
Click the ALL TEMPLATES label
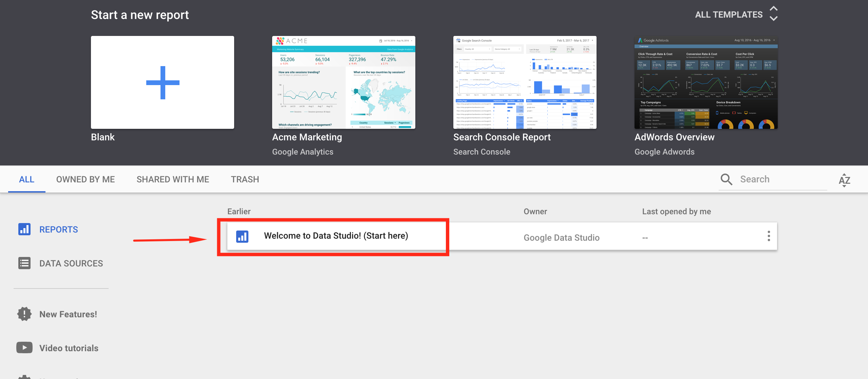click(729, 15)
